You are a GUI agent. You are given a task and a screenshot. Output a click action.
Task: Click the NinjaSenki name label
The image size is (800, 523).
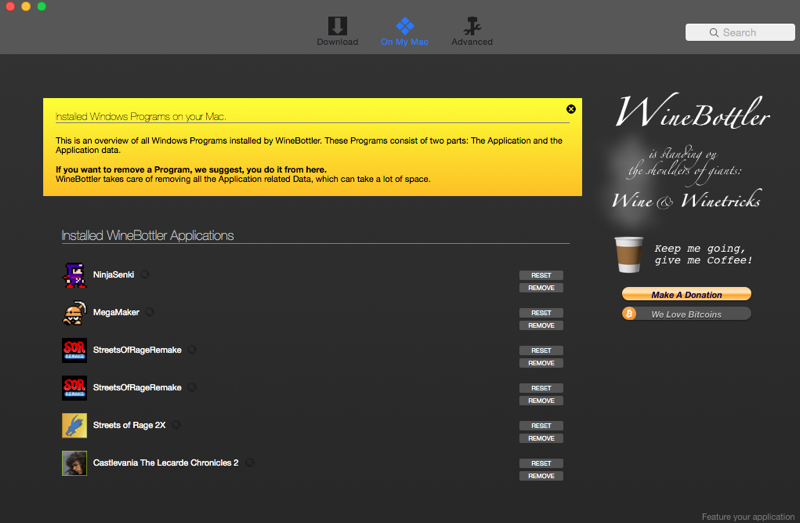coord(113,275)
